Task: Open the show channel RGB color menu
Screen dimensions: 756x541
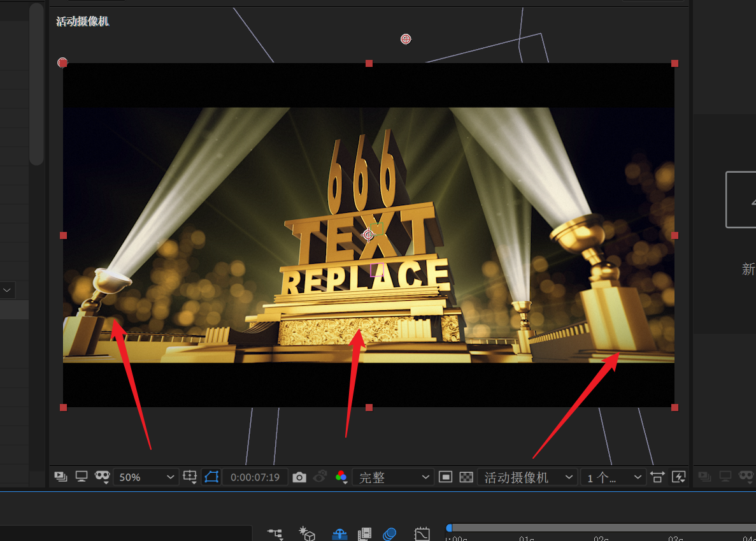Action: click(x=341, y=477)
